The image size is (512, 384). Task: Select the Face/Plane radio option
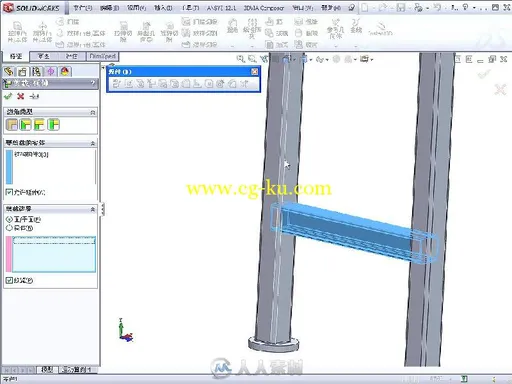point(9,219)
